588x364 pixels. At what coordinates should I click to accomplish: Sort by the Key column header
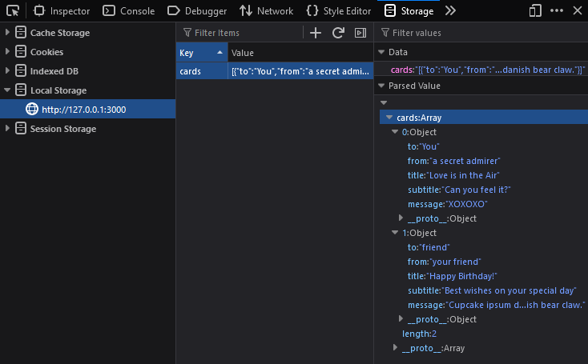coord(201,53)
